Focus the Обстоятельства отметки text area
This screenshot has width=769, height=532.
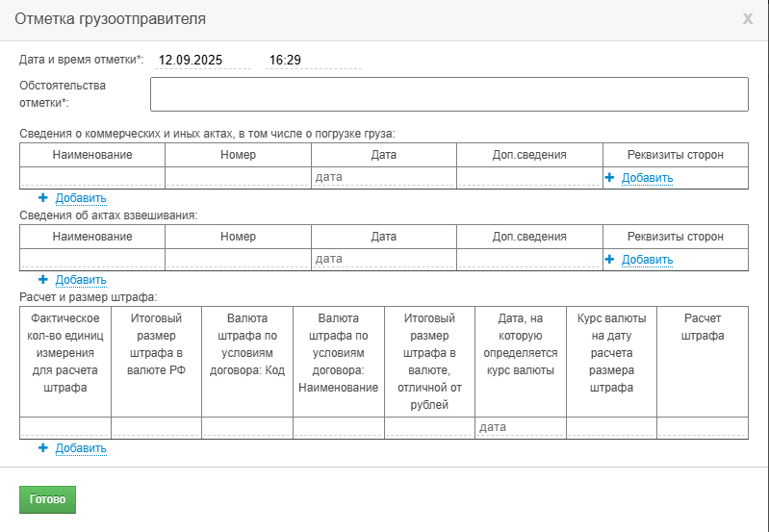449,94
